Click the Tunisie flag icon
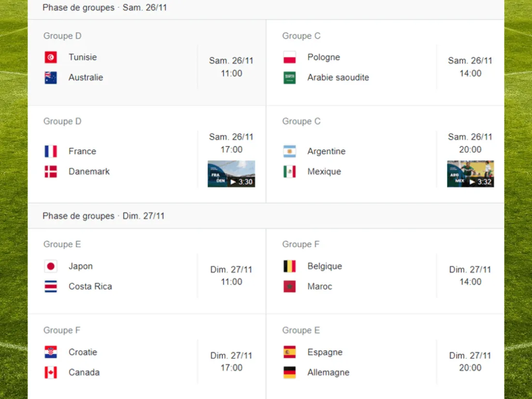Screen dimensions: 532x399 click(x=51, y=58)
